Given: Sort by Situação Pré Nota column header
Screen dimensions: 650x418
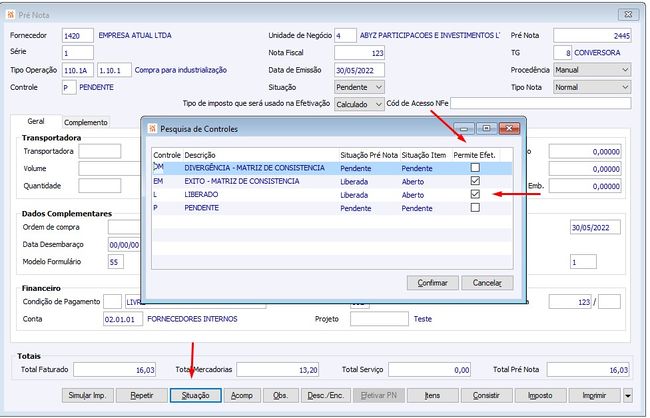Looking at the screenshot, I should pyautogui.click(x=369, y=155).
